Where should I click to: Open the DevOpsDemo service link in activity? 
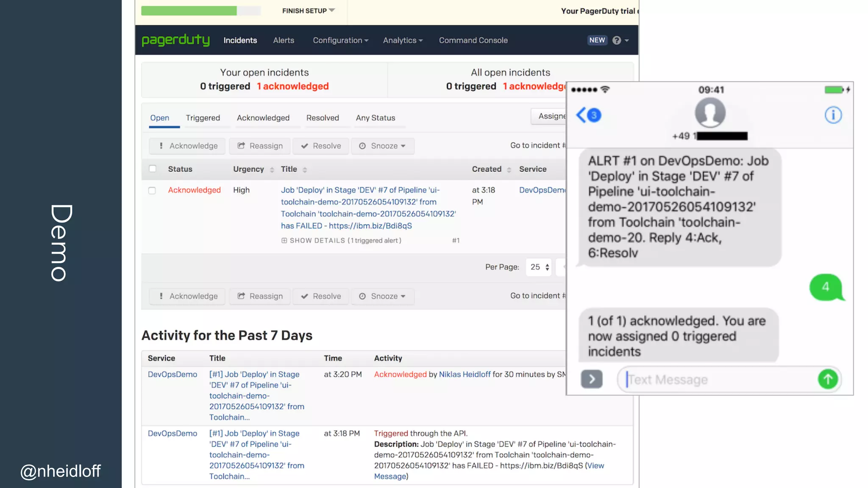click(x=172, y=374)
